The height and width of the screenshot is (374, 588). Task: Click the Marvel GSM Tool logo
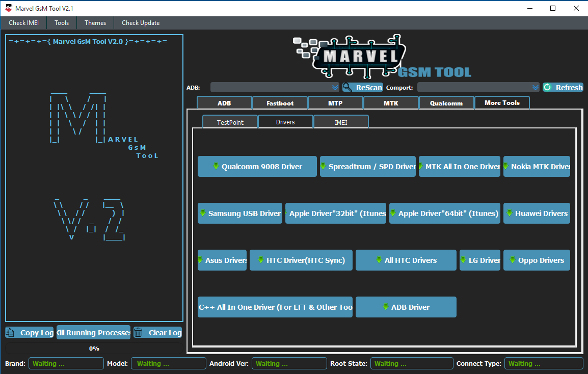coord(382,57)
